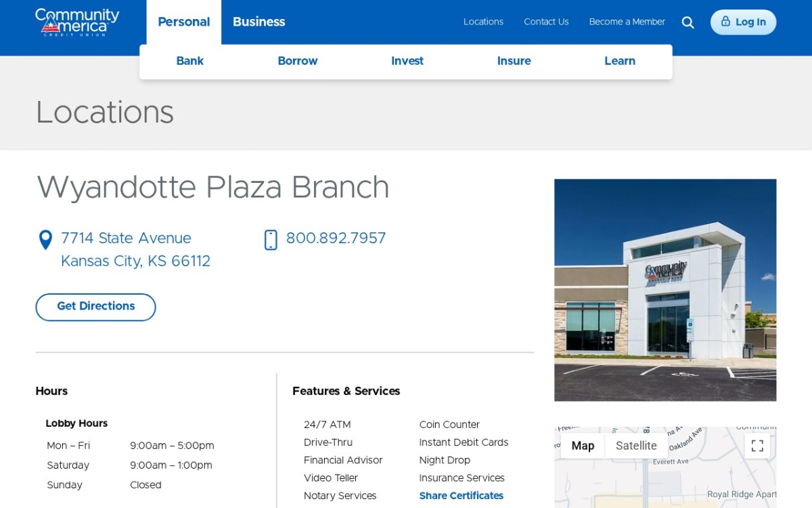This screenshot has width=812, height=508.
Task: Click the Become a Member link
Action: 627,22
